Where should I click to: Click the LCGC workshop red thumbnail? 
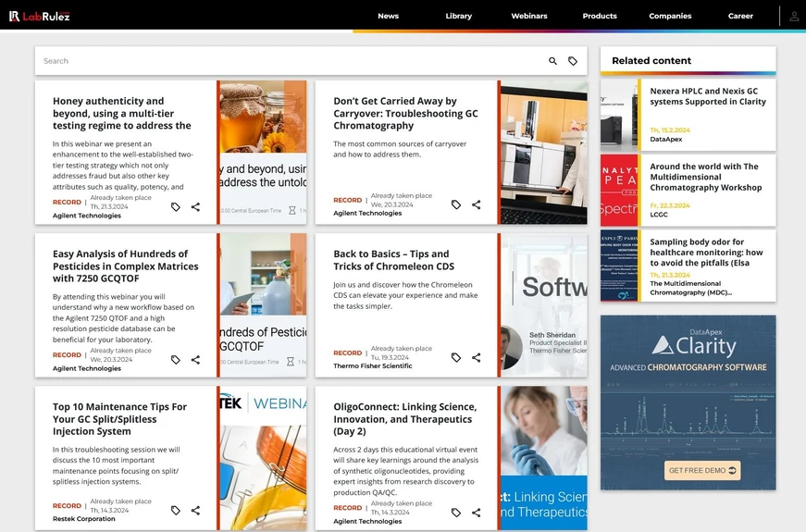tap(619, 191)
